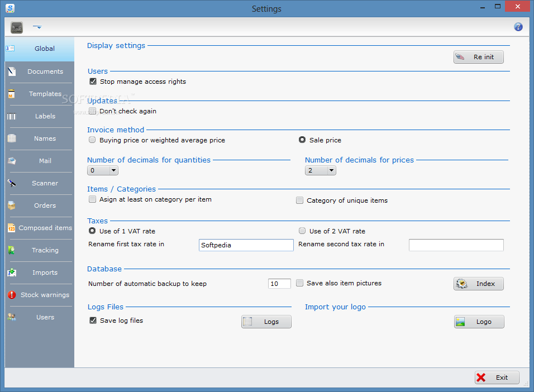Image resolution: width=534 pixels, height=392 pixels.
Task: Click the Documents sidebar icon
Action: [12, 71]
